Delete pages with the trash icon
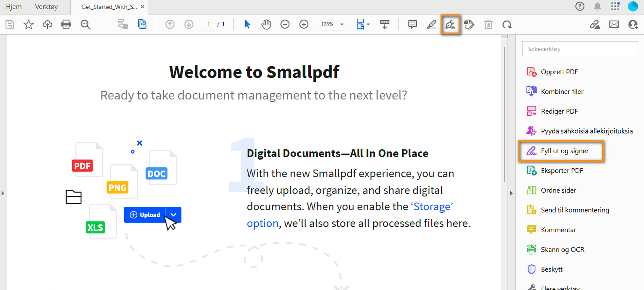The image size is (644, 290). pyautogui.click(x=488, y=24)
